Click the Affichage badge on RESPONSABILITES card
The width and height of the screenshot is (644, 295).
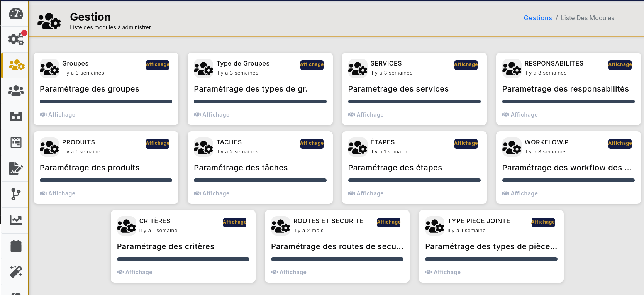[620, 65]
